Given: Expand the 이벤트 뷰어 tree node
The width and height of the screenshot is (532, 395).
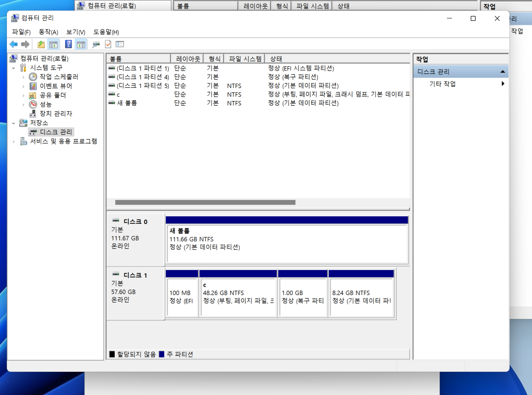Looking at the screenshot, I should click(23, 86).
